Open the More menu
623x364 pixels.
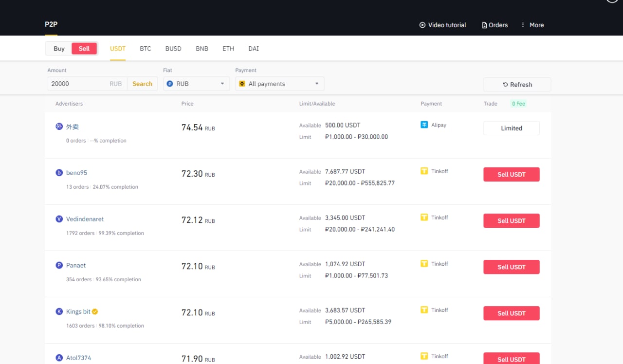click(x=532, y=25)
